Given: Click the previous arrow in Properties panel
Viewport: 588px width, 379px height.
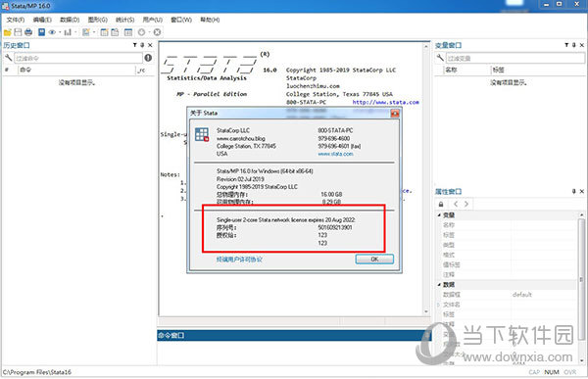Looking at the screenshot, I should [456, 204].
